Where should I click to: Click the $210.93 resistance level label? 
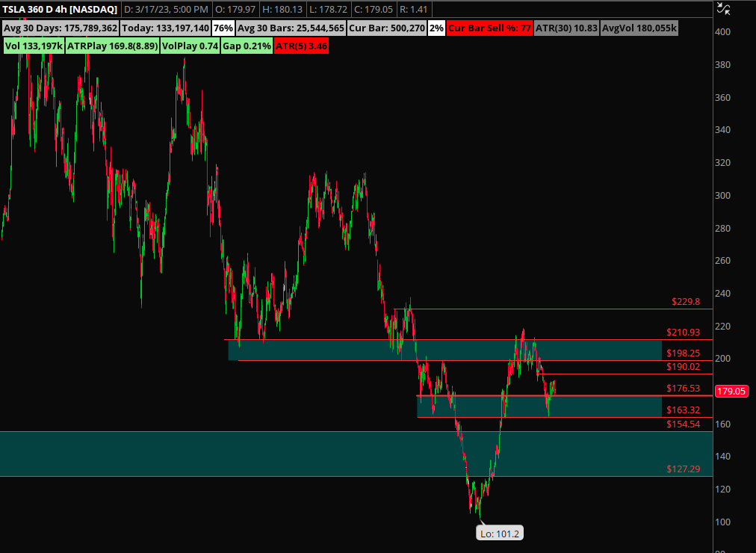683,332
